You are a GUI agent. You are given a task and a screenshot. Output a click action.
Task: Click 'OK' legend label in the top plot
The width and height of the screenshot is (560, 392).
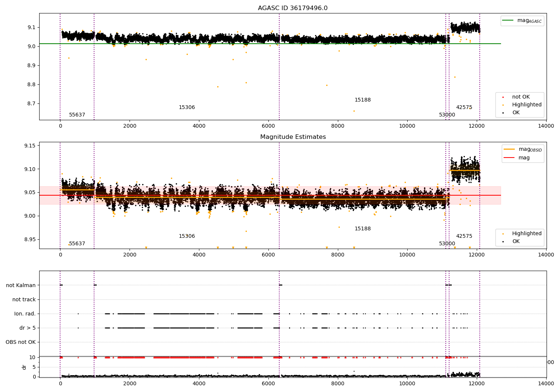[x=516, y=113]
